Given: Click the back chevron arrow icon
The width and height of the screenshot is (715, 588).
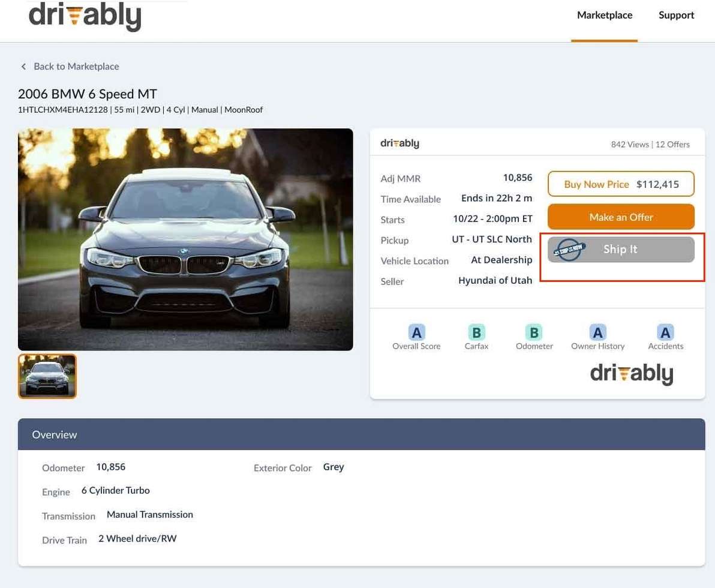Looking at the screenshot, I should pos(23,67).
